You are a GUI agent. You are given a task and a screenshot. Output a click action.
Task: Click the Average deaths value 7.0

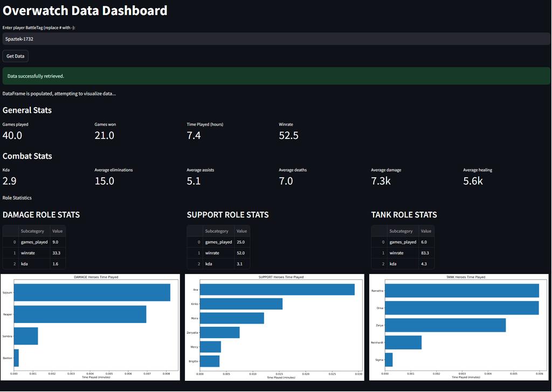point(286,181)
